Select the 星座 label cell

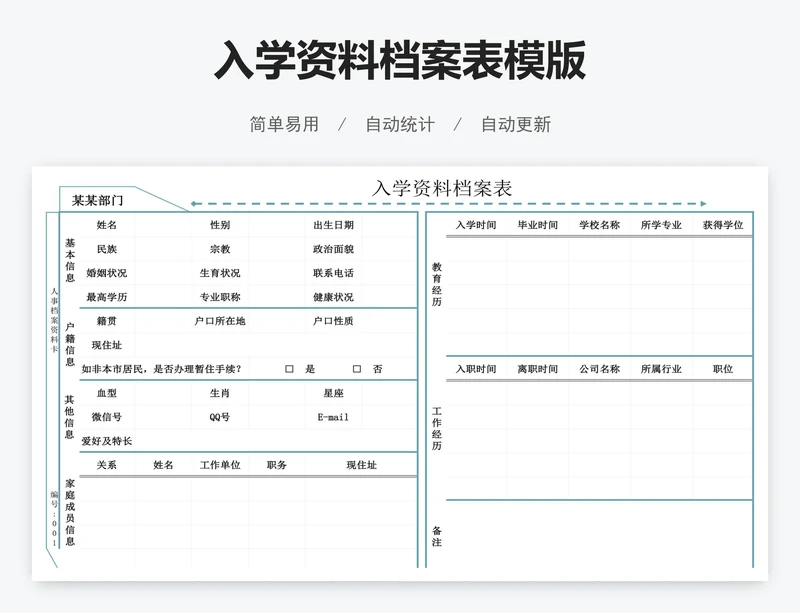click(333, 393)
